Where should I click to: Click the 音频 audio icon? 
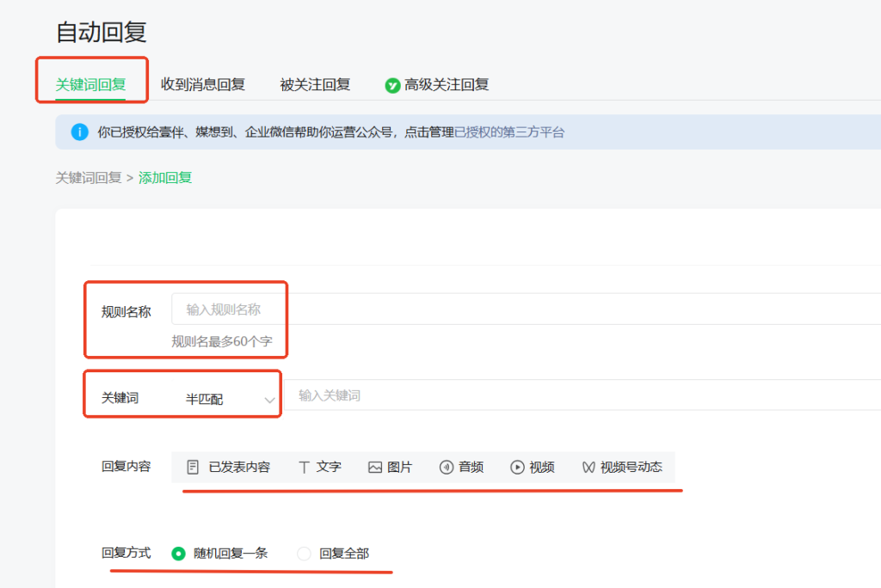[447, 468]
